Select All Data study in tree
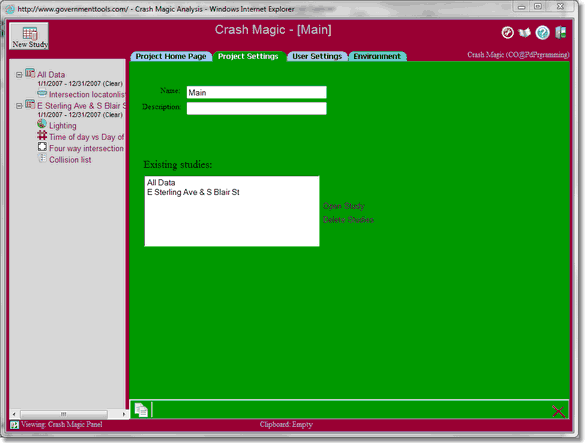 (51, 75)
